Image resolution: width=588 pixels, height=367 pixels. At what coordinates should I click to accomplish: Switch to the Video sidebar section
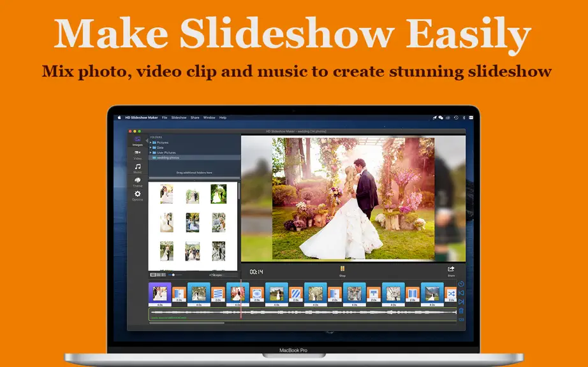[138, 155]
